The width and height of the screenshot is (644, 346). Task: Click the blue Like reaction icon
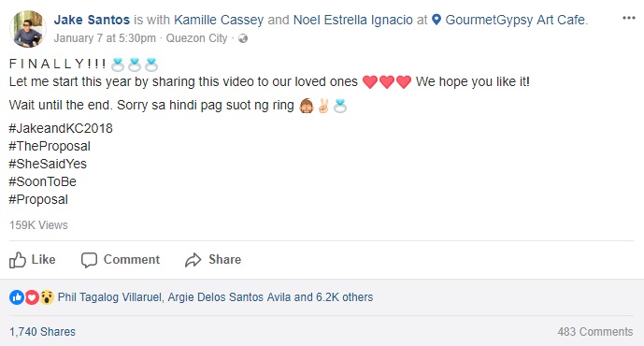(17, 297)
